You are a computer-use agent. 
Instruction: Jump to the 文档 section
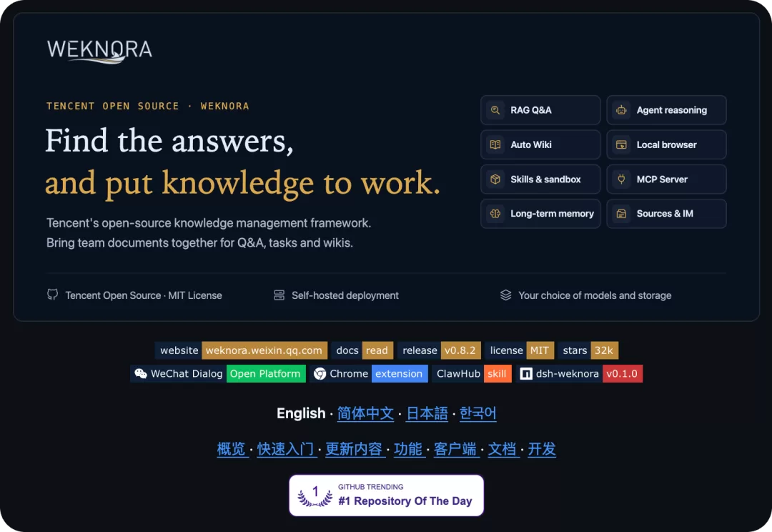tap(503, 449)
